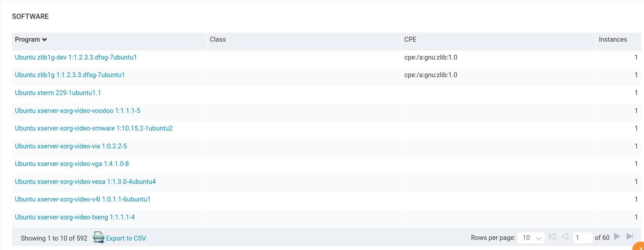The height and width of the screenshot is (250, 644).
Task: Select Ubuntu xserver-xorg-video-vmware program link
Action: click(x=94, y=128)
